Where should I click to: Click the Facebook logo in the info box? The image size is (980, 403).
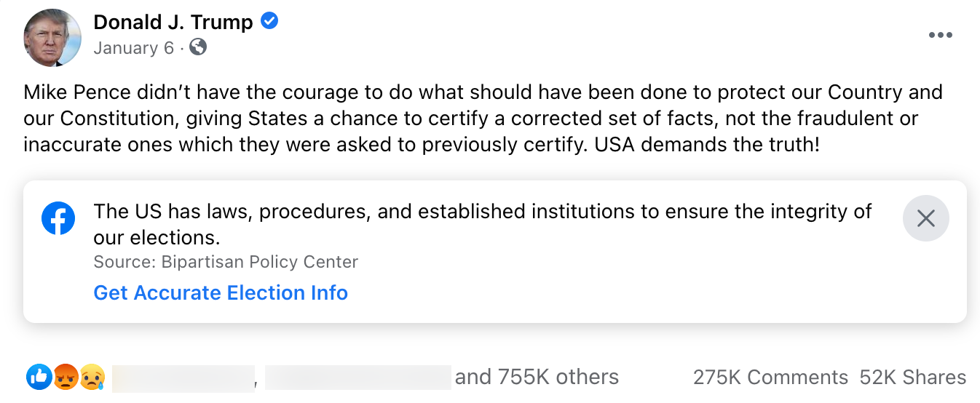pos(58,218)
